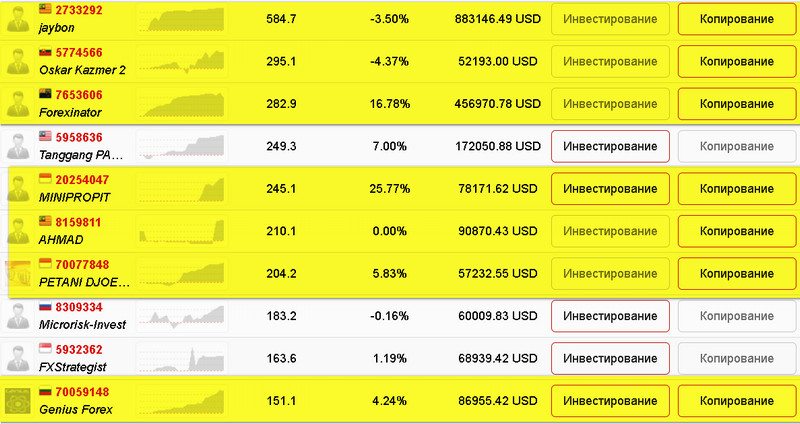
Task: Click Microrisk-Invest user avatar
Action: (19, 316)
